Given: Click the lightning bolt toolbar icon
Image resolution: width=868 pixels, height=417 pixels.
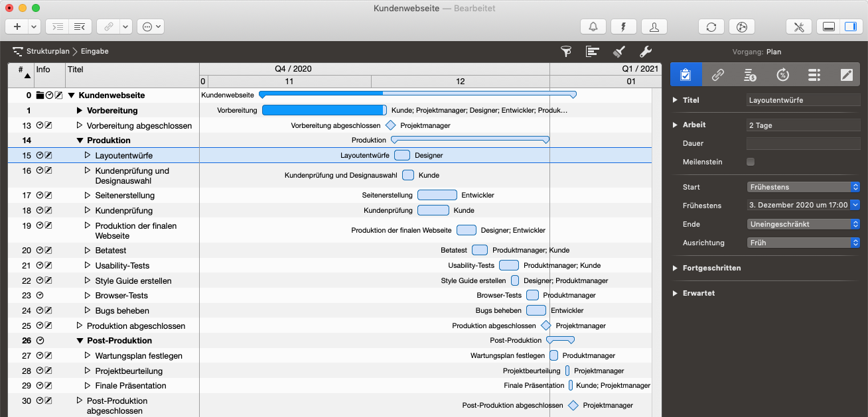Looking at the screenshot, I should tap(624, 27).
